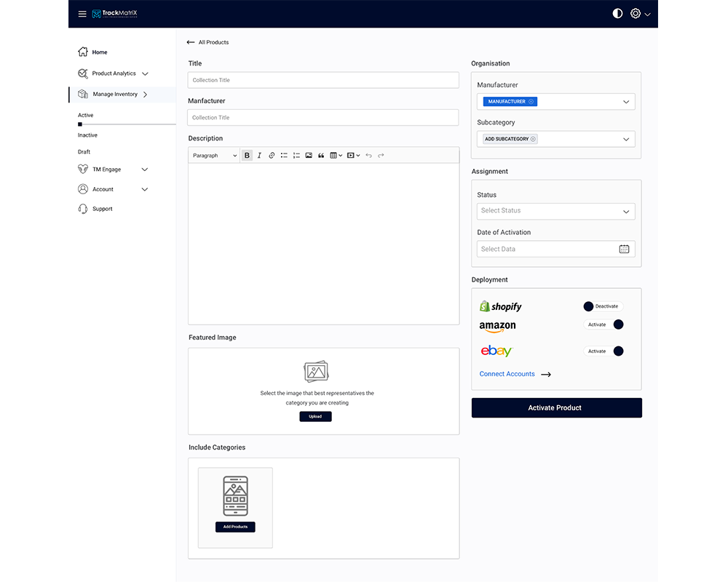Open the settings dropdown chevron
The height and width of the screenshot is (582, 728).
point(648,15)
